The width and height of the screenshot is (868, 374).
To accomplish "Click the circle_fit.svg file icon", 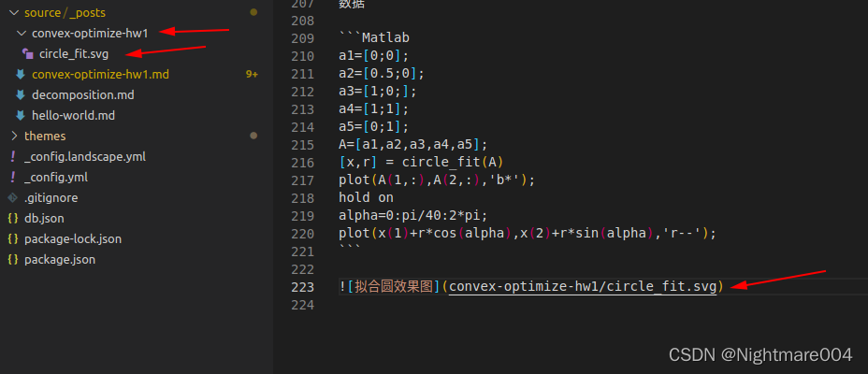I will pos(28,53).
